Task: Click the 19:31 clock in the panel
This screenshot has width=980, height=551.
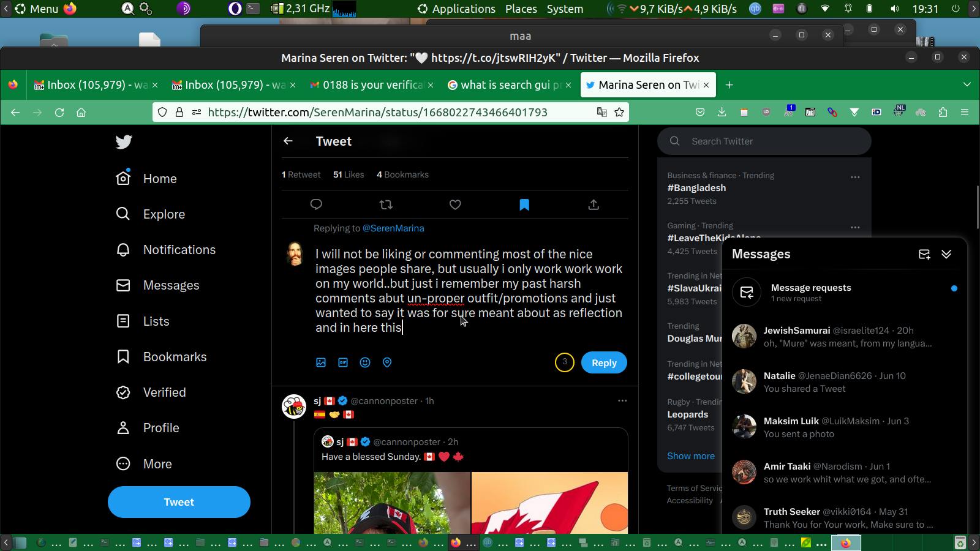Action: (x=925, y=9)
